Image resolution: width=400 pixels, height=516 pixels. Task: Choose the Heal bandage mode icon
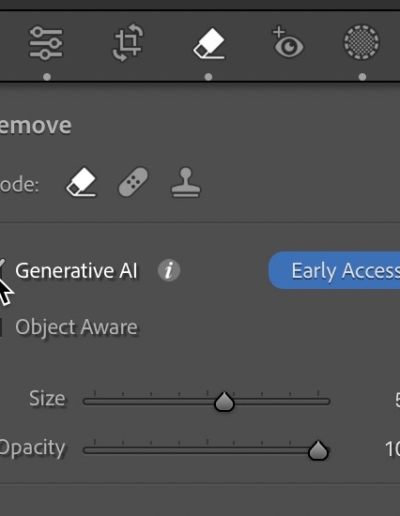[133, 182]
